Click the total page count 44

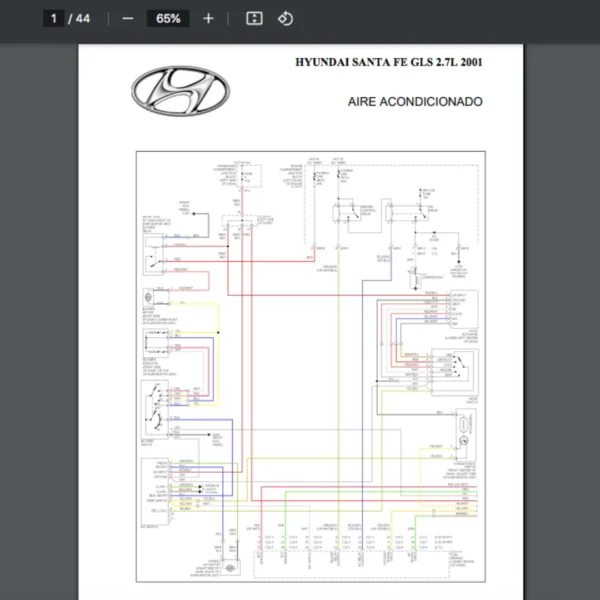point(82,18)
